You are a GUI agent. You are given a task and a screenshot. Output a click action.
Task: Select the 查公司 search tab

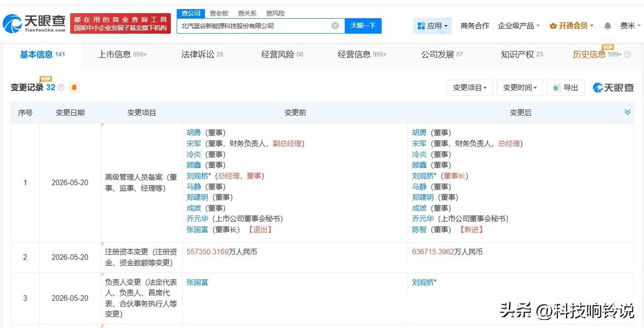(191, 13)
